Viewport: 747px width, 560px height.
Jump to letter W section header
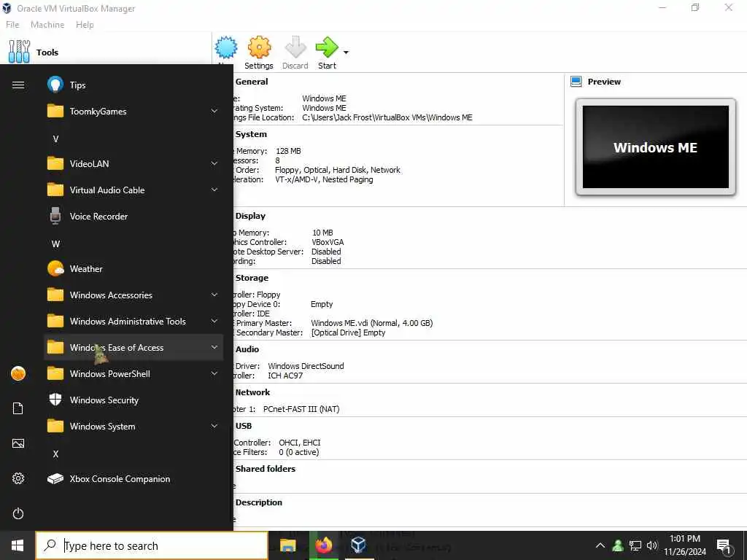tap(55, 244)
